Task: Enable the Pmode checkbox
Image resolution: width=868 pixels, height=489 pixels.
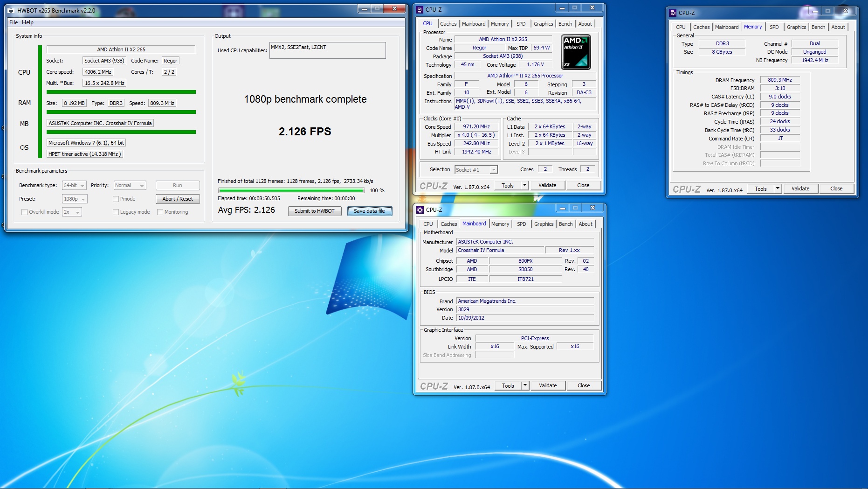Action: point(116,199)
